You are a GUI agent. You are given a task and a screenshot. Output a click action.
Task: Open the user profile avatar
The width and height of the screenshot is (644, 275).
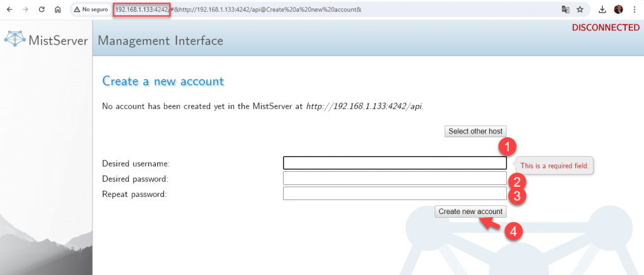[x=618, y=10]
